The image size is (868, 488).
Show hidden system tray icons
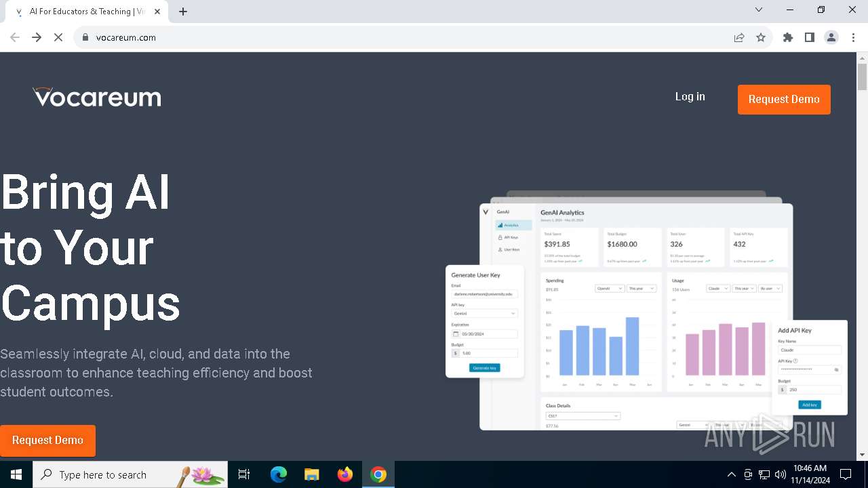click(731, 474)
